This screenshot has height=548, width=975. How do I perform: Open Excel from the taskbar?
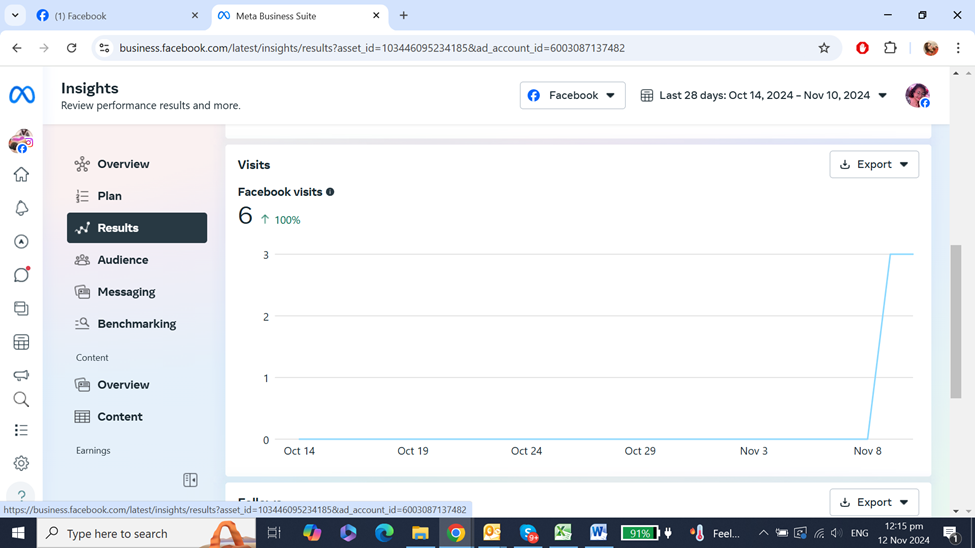pyautogui.click(x=563, y=532)
